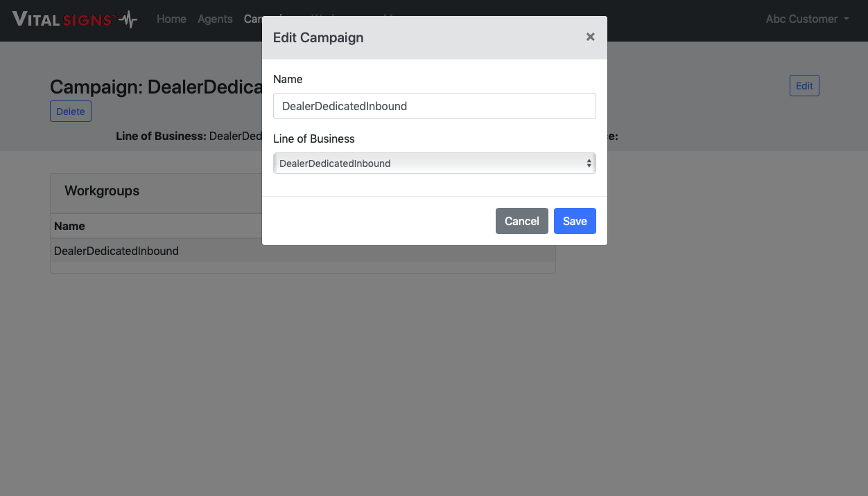Open the Abc Customer account menu
Image resolution: width=868 pixels, height=496 pixels.
pyautogui.click(x=802, y=19)
